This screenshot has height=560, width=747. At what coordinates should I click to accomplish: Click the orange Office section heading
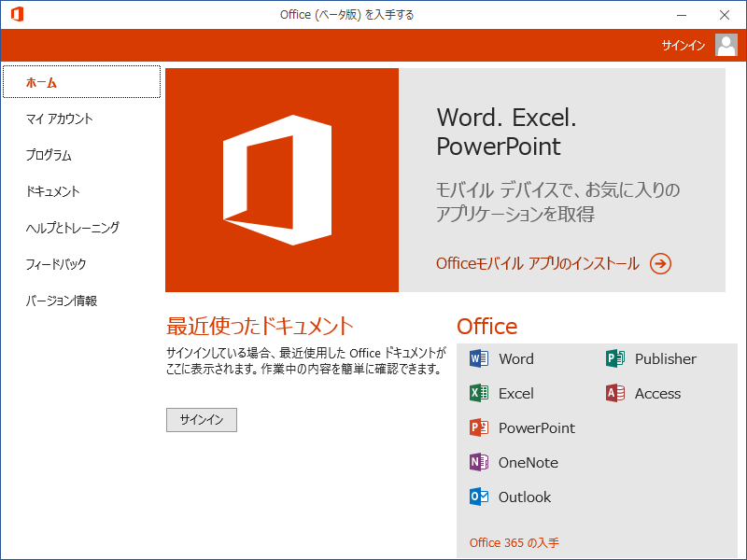486,327
